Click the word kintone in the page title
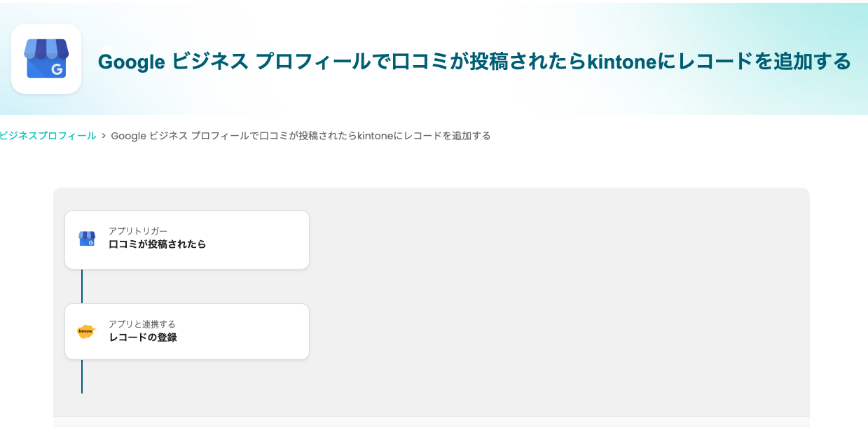The height and width of the screenshot is (446, 868). tap(619, 62)
